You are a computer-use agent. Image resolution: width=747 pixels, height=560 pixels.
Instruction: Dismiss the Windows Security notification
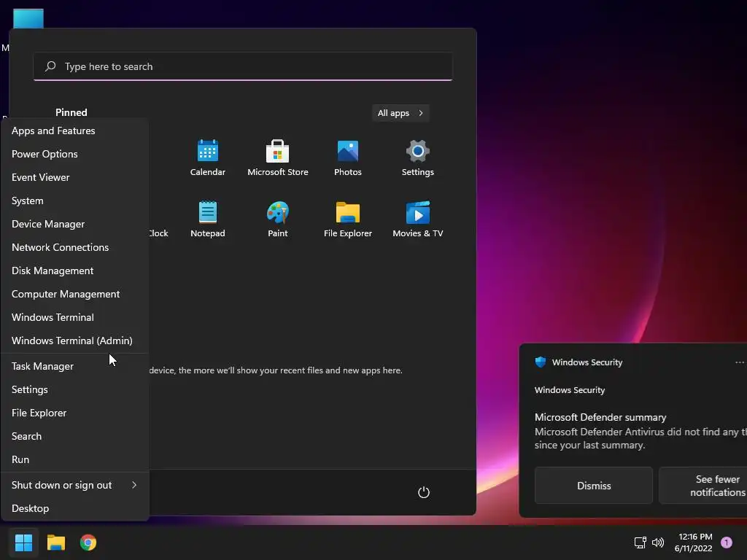click(594, 485)
